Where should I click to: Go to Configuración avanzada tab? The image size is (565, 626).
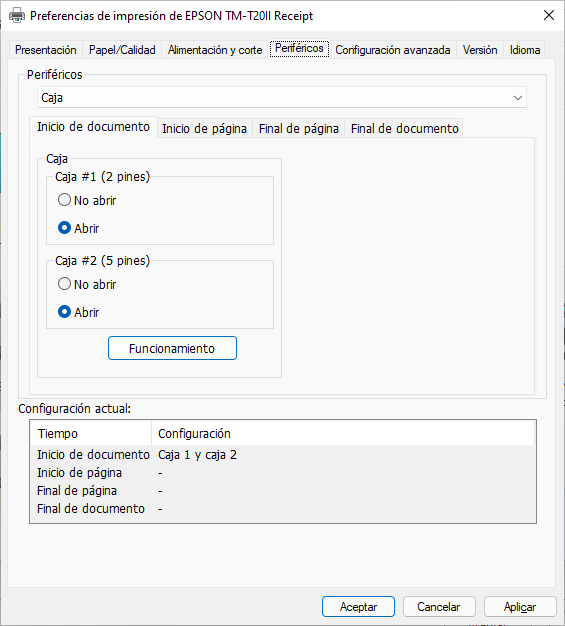(393, 50)
